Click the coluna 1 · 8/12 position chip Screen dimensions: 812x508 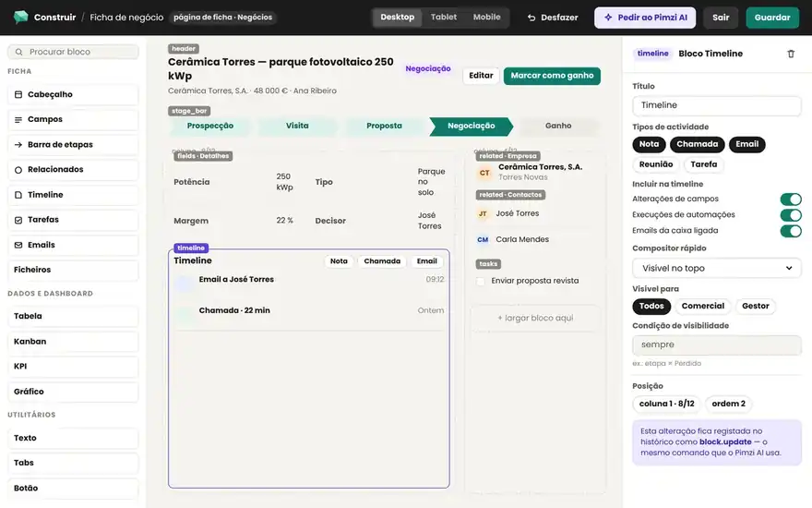click(x=666, y=404)
